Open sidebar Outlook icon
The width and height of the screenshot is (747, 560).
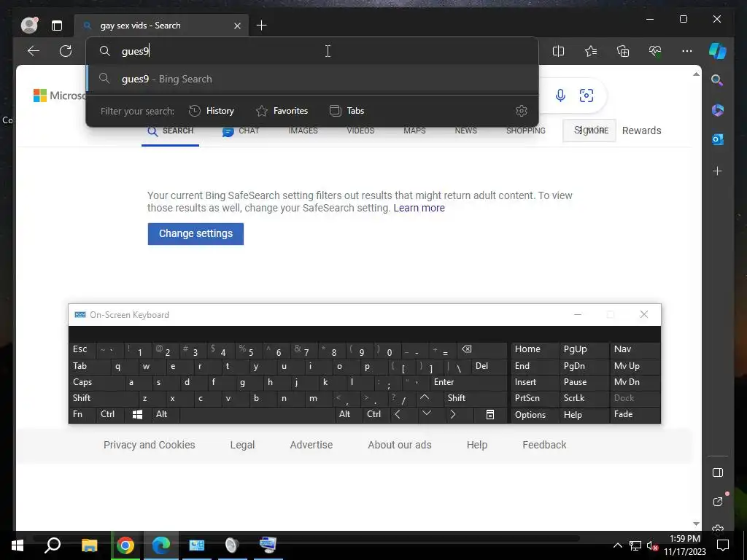(x=718, y=139)
